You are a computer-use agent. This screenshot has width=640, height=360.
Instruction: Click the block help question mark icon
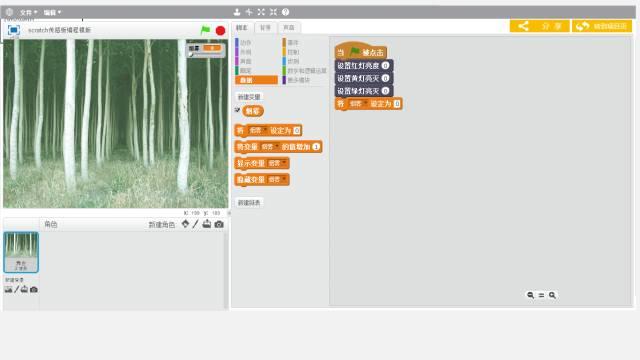click(286, 12)
